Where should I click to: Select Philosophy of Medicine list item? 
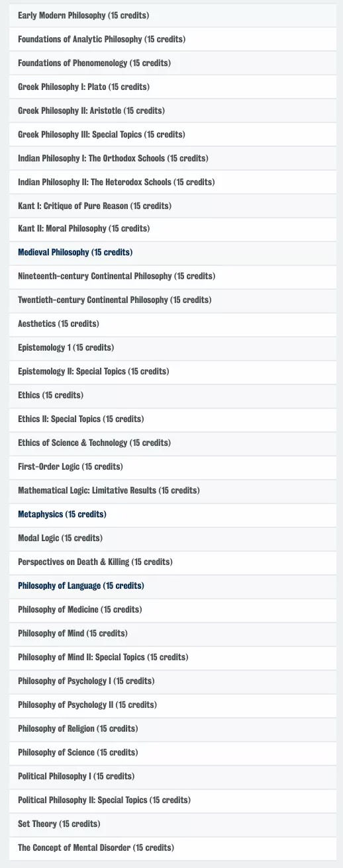click(172, 609)
